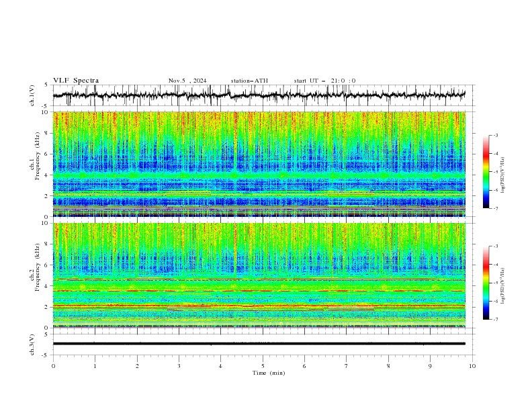Click the ch.2 "Frequency (kHz)" axis label

click(38, 267)
